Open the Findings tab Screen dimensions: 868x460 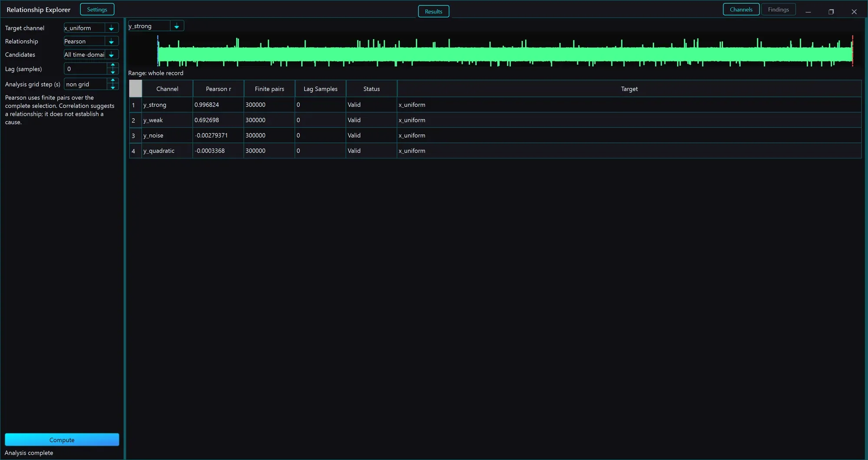778,10
